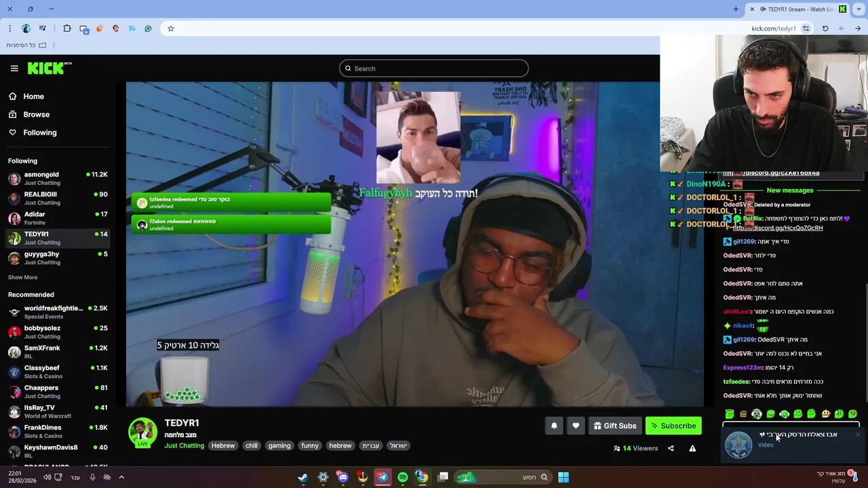Click username tzfaedea in chat
This screenshot has width=868, height=488.
736,382
